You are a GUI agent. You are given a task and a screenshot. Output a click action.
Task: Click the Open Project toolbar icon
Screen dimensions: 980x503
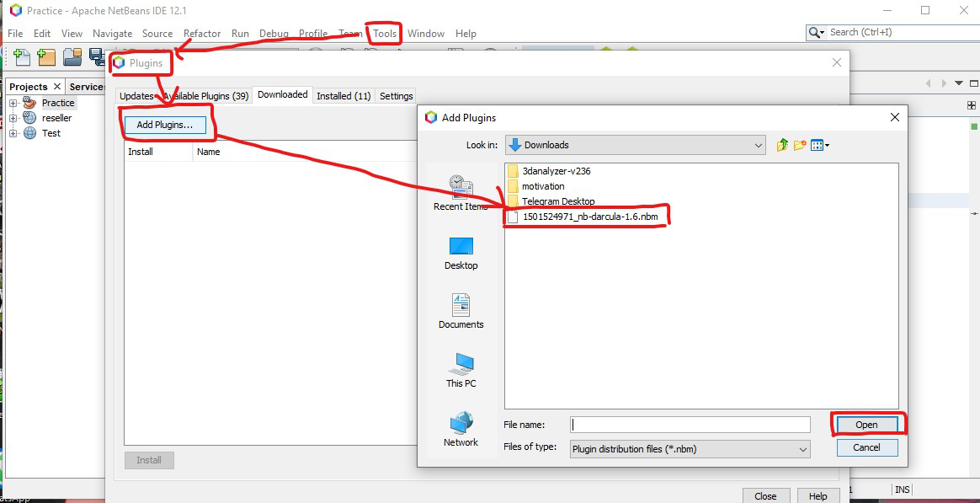pos(72,57)
